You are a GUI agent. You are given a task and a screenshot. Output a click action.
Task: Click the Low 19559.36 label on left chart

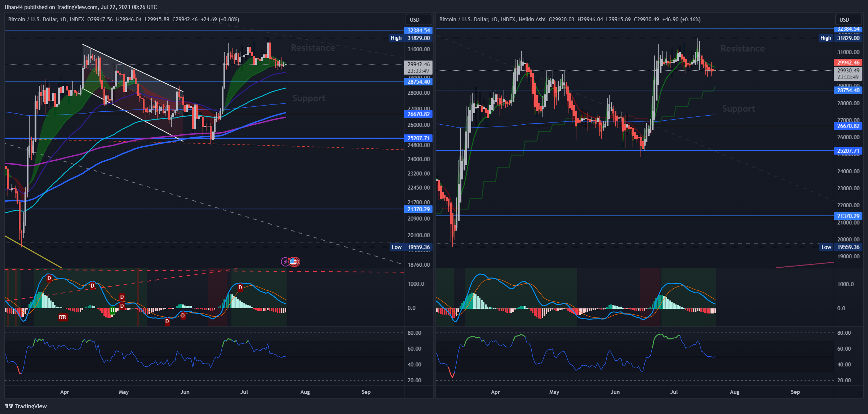point(411,247)
